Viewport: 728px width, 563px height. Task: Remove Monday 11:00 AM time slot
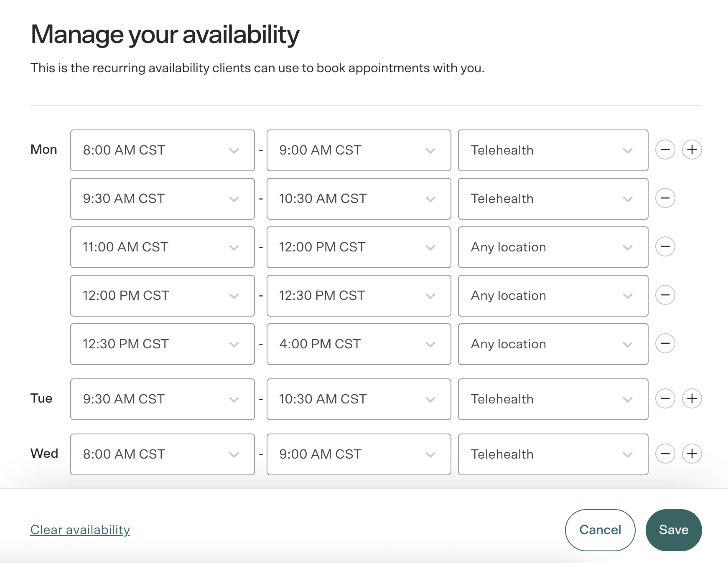tap(665, 246)
